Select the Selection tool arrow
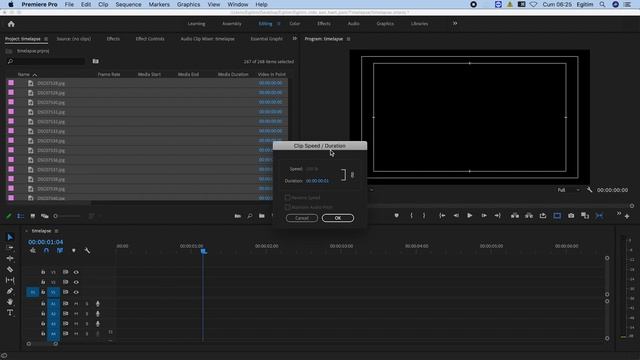The image size is (640, 360). (x=10, y=237)
